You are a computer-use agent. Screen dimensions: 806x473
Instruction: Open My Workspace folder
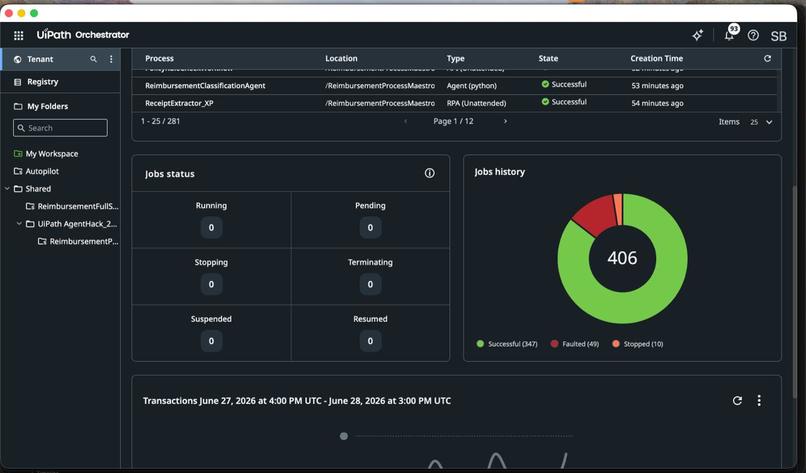click(51, 154)
